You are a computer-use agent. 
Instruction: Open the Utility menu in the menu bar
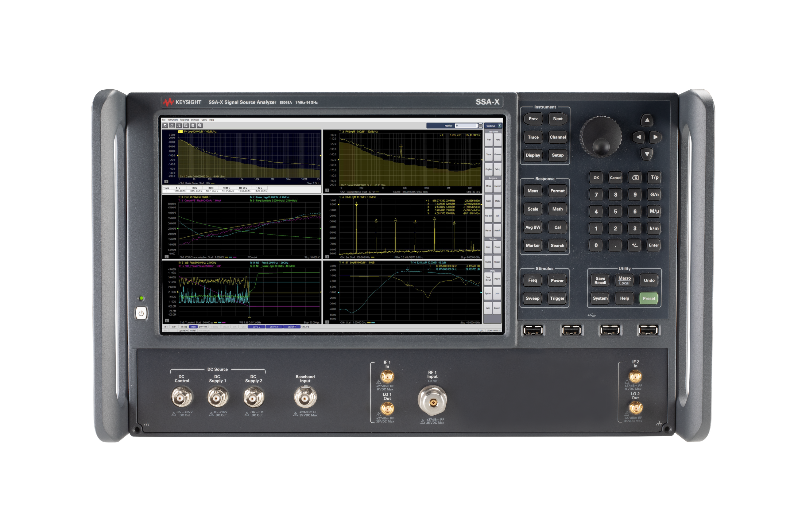[x=204, y=120]
